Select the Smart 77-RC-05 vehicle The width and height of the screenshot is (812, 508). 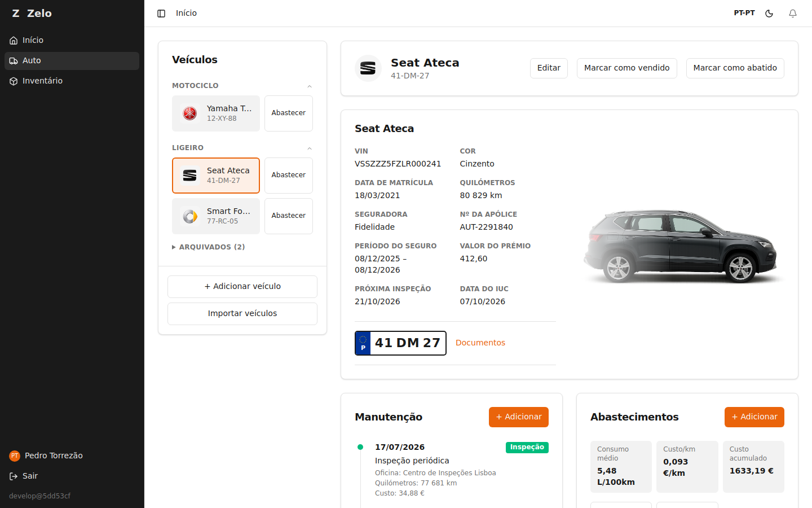pyautogui.click(x=216, y=216)
